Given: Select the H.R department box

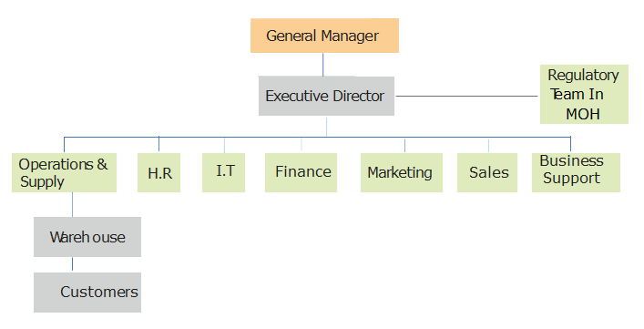Looking at the screenshot, I should [x=158, y=172].
